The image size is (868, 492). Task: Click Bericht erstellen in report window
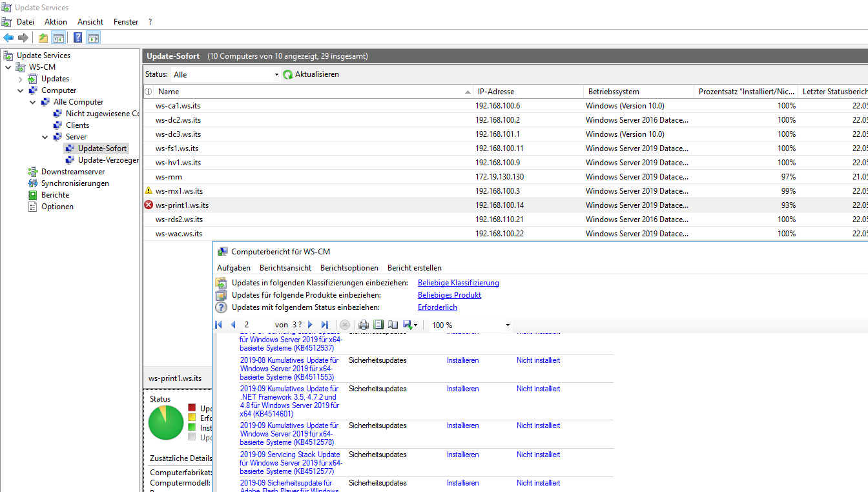(x=415, y=268)
